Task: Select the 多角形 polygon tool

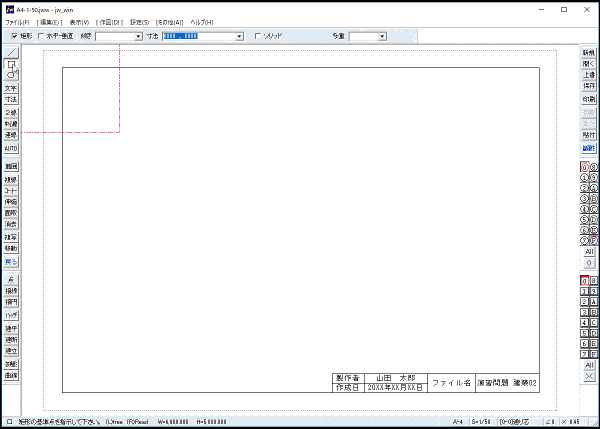Action: pyautogui.click(x=11, y=364)
